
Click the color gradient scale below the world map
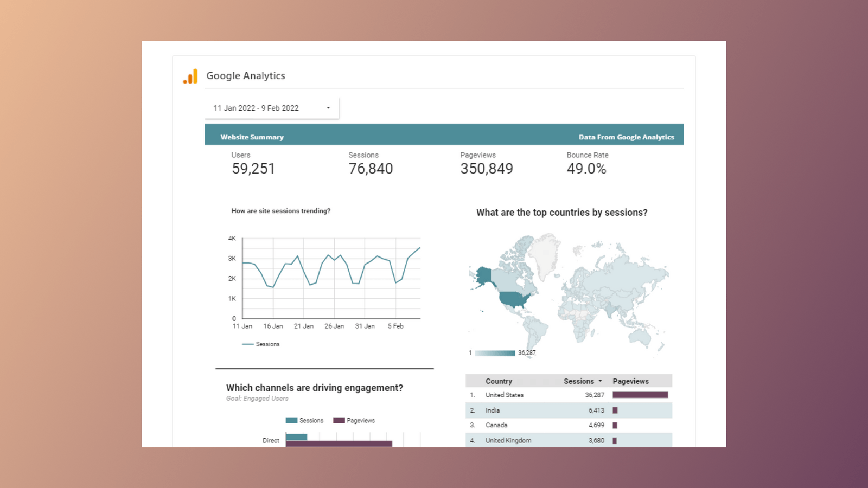point(494,352)
